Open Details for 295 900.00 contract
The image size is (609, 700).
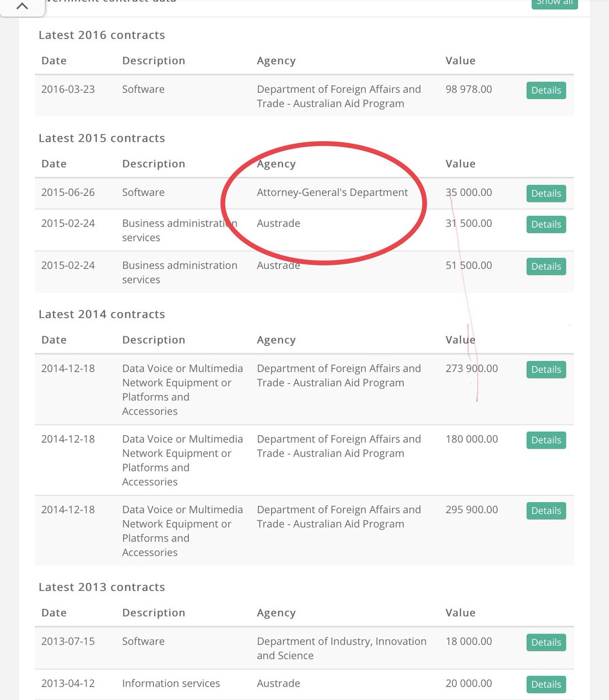pos(546,511)
